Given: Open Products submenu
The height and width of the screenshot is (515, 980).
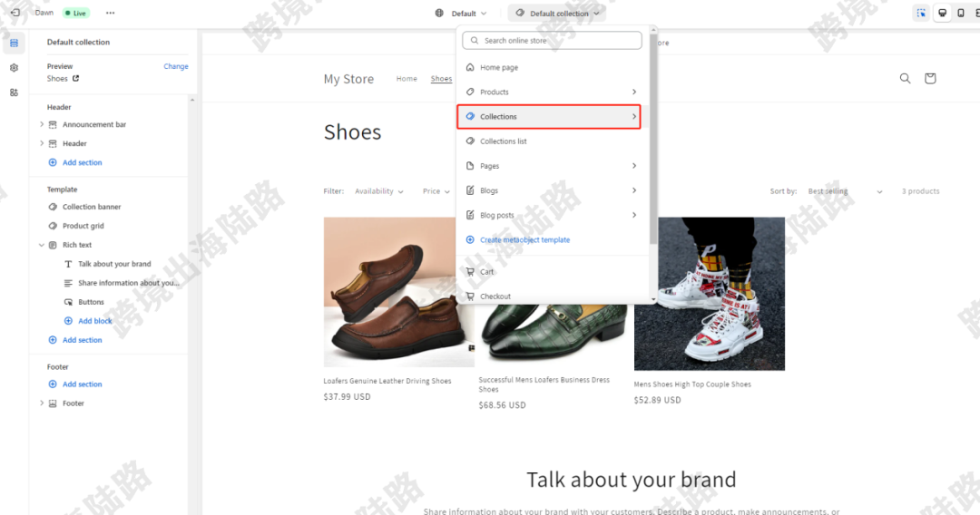Looking at the screenshot, I should coord(553,92).
